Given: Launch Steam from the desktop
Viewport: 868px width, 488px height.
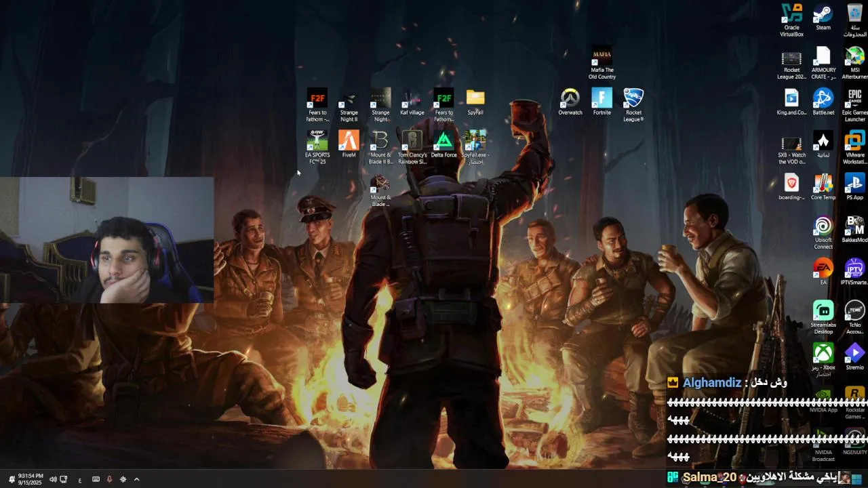Looking at the screenshot, I should pyautogui.click(x=823, y=18).
